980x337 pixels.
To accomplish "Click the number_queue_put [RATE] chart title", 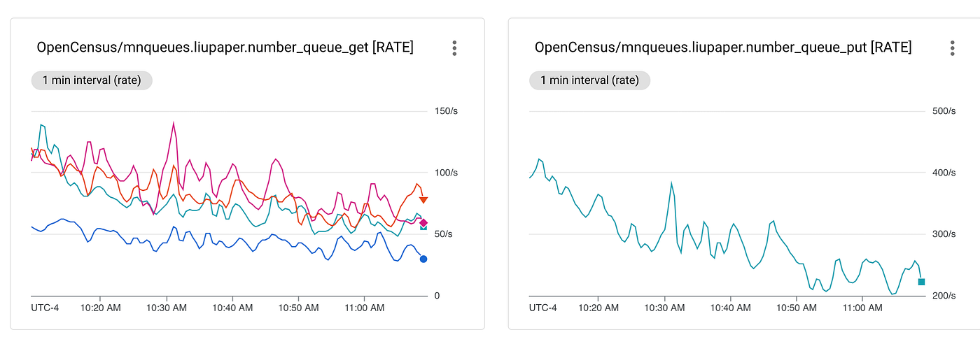I will click(x=723, y=48).
